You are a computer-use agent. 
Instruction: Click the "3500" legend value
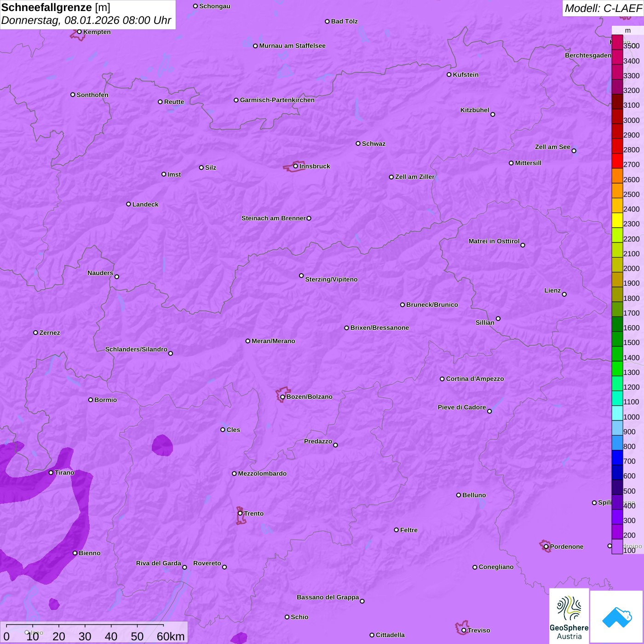(632, 46)
